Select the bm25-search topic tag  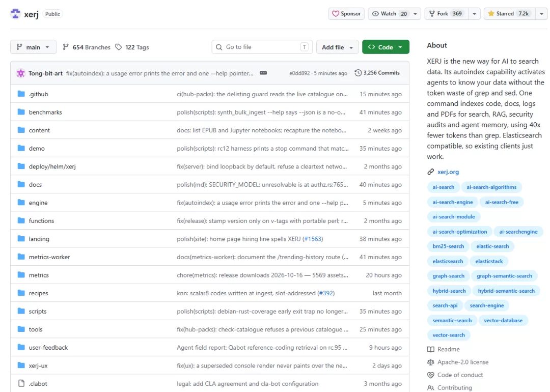click(x=448, y=246)
